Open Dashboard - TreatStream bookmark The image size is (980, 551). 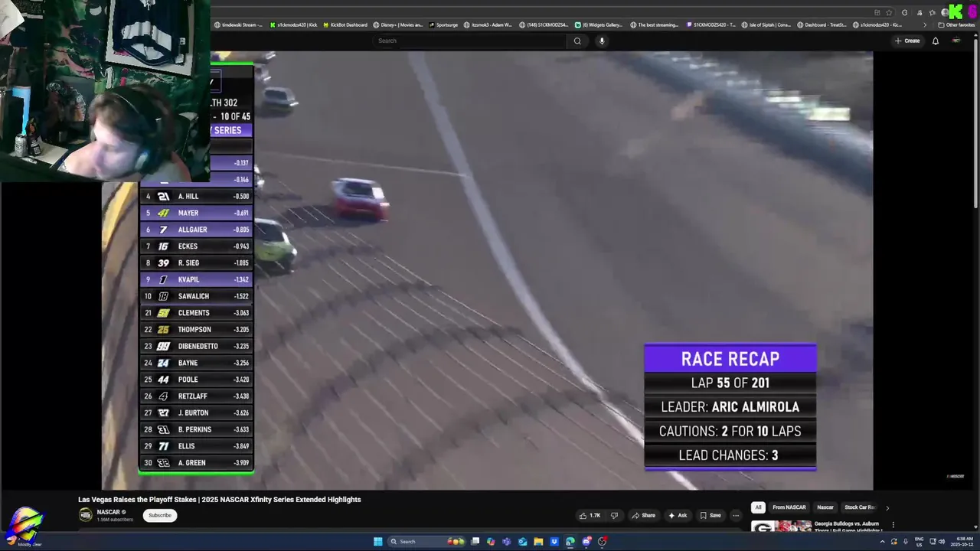[x=822, y=24]
